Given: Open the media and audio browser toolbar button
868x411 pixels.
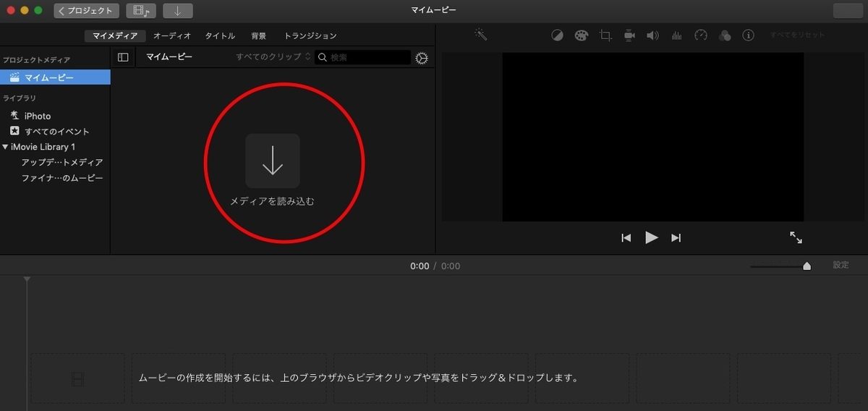Looking at the screenshot, I should 141,11.
